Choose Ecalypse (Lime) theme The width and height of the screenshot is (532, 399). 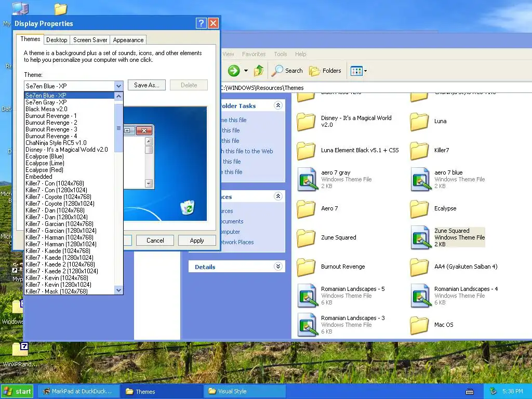click(70, 163)
